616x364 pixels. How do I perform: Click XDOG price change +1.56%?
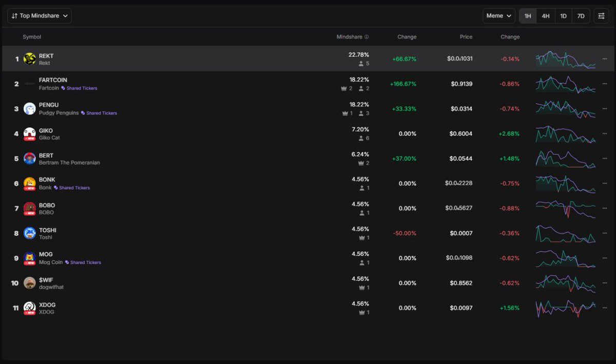pyautogui.click(x=509, y=308)
